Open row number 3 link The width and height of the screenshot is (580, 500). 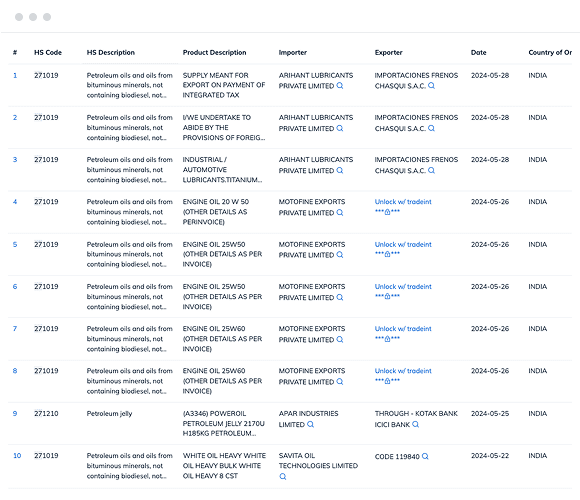(15, 160)
